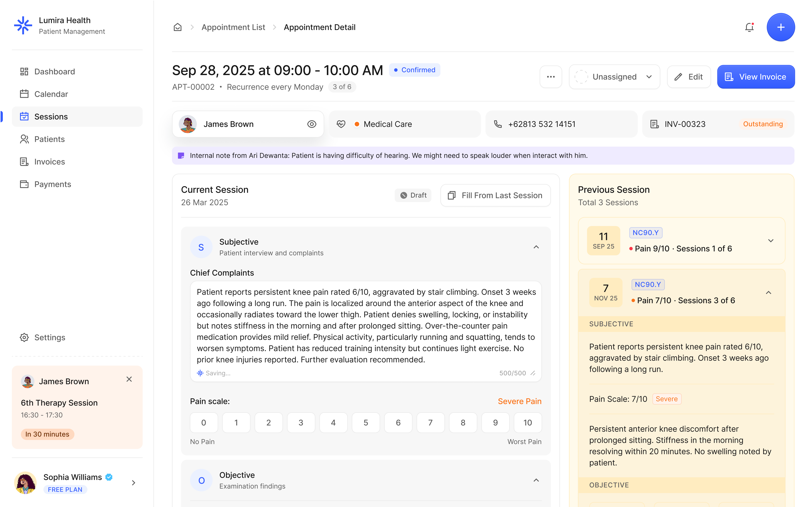The height and width of the screenshot is (507, 812).
Task: Click inside the Chief Complaints text area
Action: click(x=366, y=325)
